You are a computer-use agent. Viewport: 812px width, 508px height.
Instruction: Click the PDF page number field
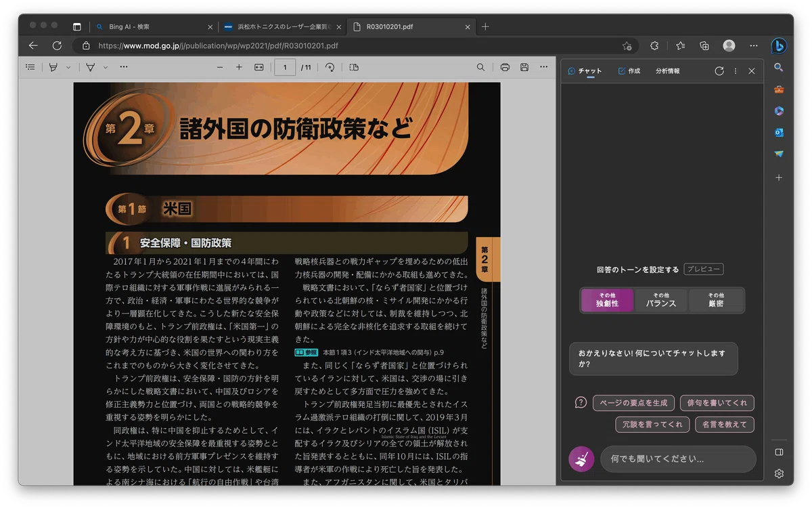click(x=285, y=67)
